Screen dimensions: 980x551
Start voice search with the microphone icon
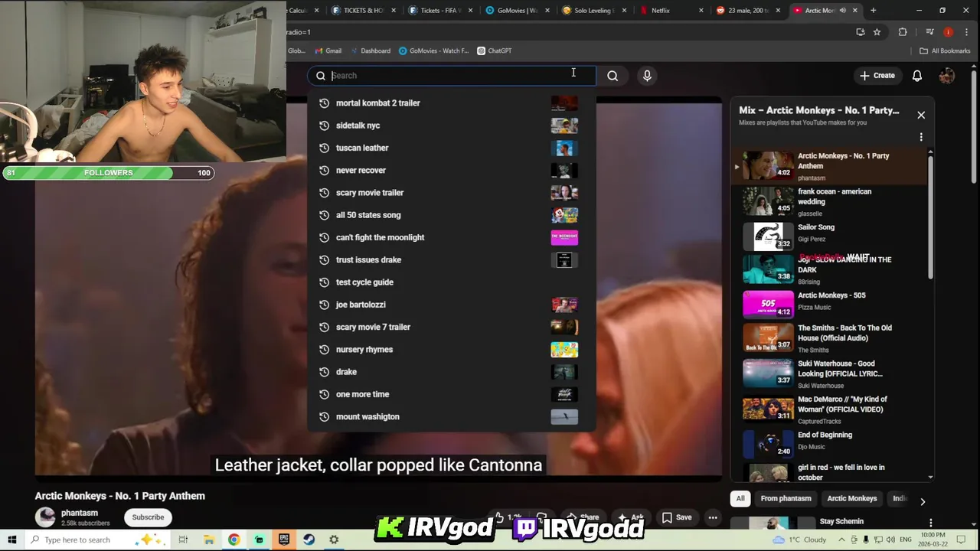click(647, 76)
